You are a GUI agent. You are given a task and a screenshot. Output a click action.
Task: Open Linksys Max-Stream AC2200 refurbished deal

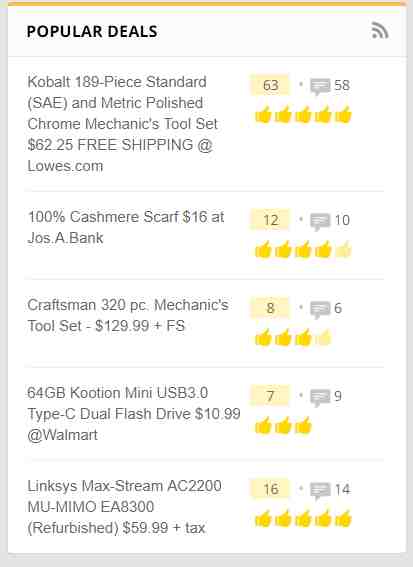[124, 507]
